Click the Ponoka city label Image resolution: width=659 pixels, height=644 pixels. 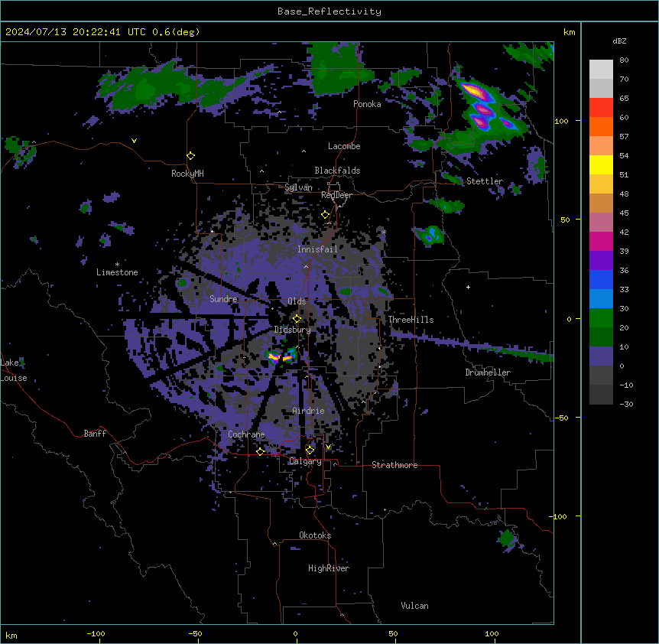point(367,104)
